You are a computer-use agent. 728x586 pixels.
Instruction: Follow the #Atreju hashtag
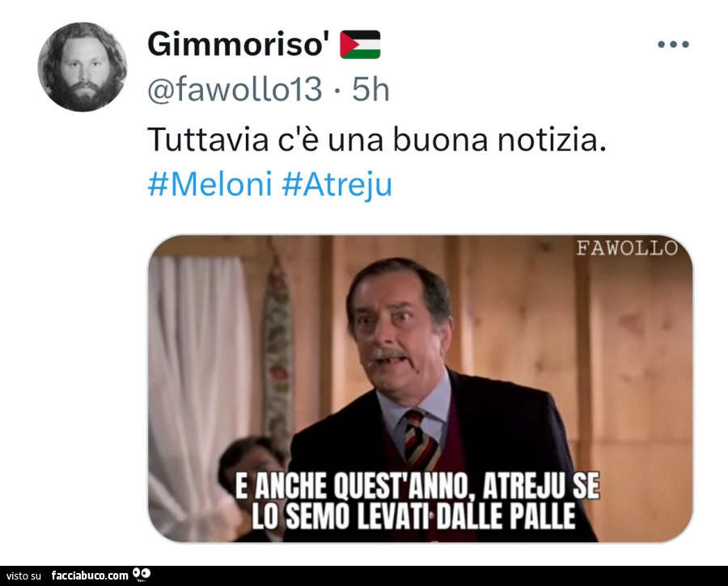point(337,186)
